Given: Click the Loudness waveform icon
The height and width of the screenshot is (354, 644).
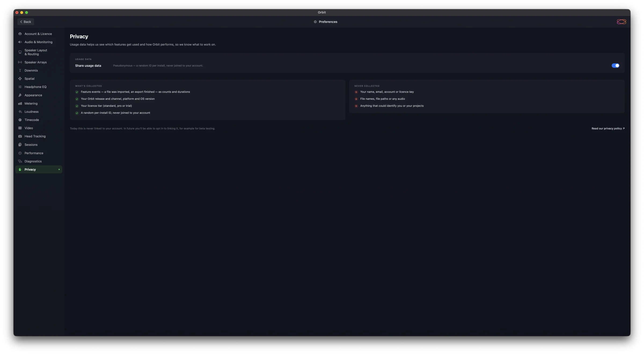Looking at the screenshot, I should pyautogui.click(x=20, y=112).
